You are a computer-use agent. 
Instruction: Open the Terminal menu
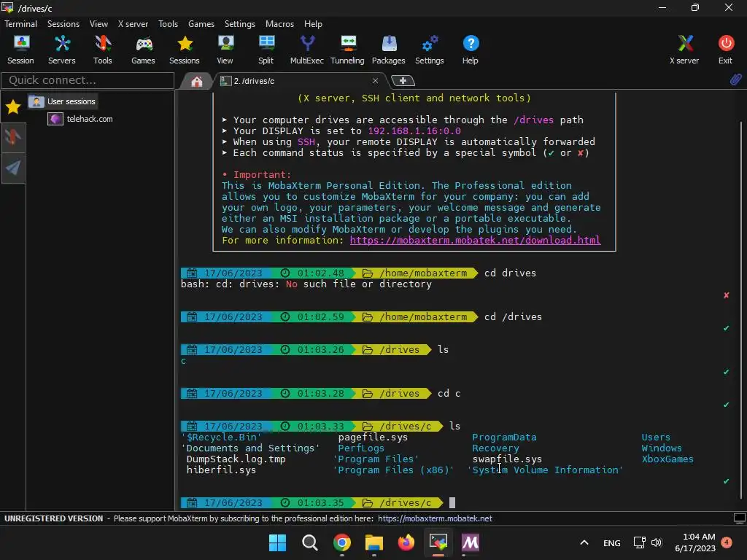[20, 24]
